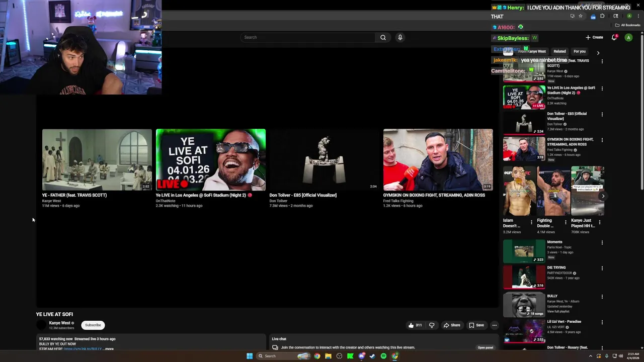Open YE - FATHER end screen thumbnail
Screen dimensions: 644x362
point(97,159)
